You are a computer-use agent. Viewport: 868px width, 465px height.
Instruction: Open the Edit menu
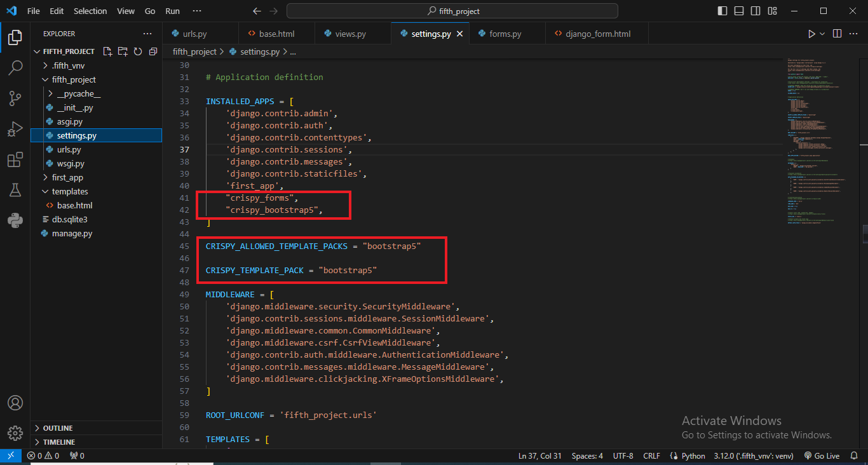(57, 11)
